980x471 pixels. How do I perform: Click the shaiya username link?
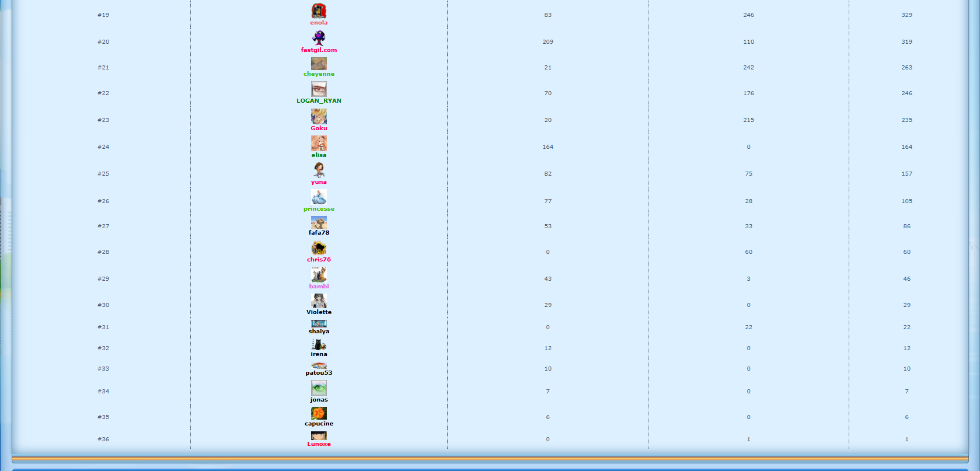click(x=319, y=332)
